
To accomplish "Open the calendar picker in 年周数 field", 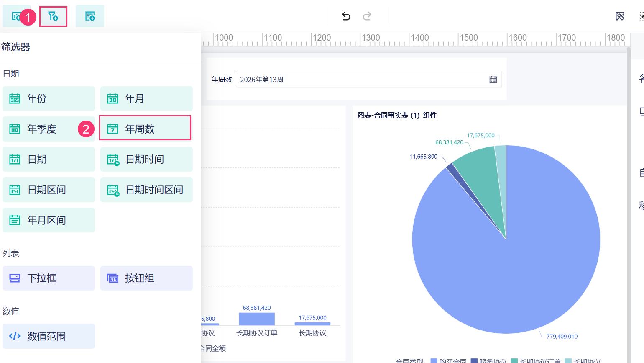I will pyautogui.click(x=493, y=80).
